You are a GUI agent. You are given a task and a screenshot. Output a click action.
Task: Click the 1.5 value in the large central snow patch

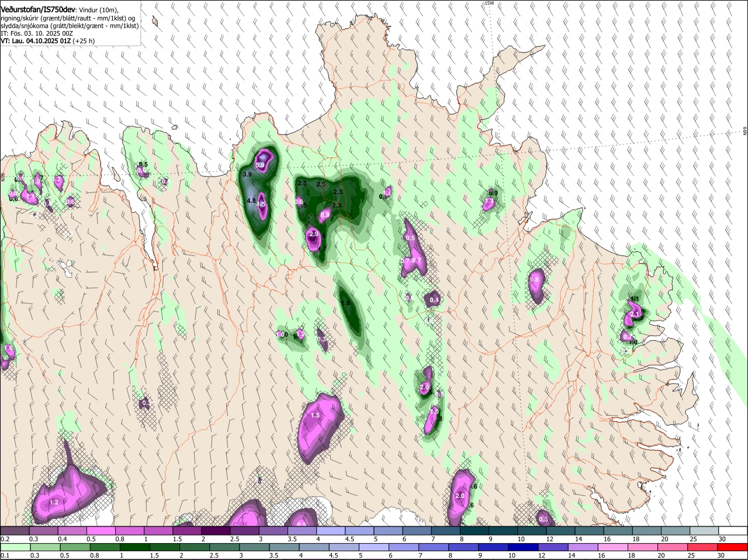(315, 415)
